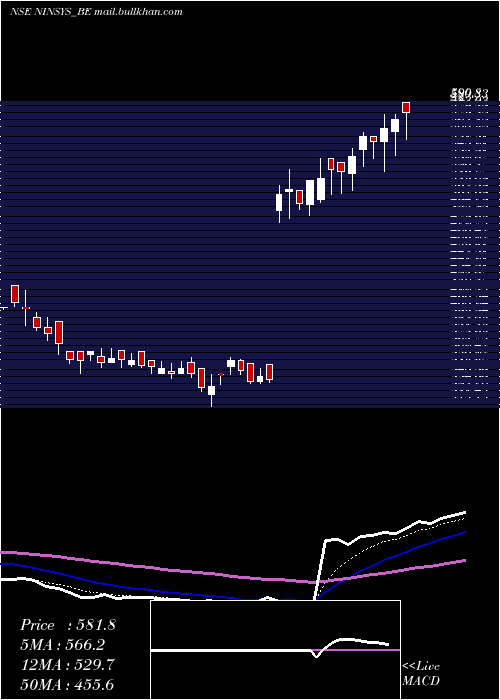
Task: Click the lowest white candle with long lower wick
Action: [211, 390]
